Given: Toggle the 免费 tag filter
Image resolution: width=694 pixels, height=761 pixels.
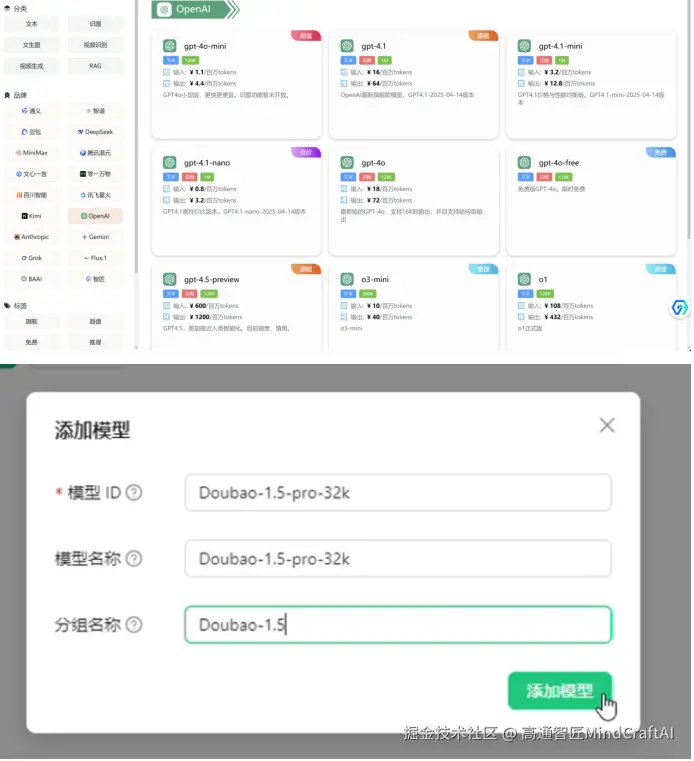Looking at the screenshot, I should tap(32, 342).
